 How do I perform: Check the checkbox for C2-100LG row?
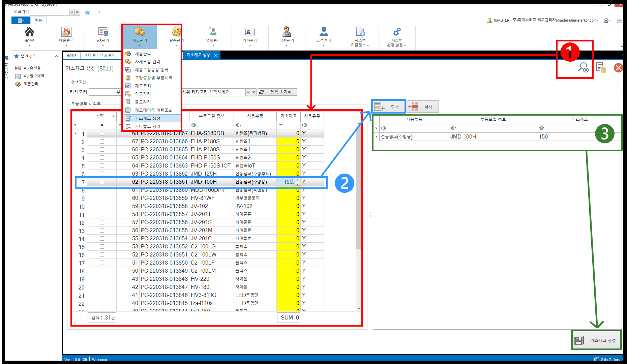[102, 247]
